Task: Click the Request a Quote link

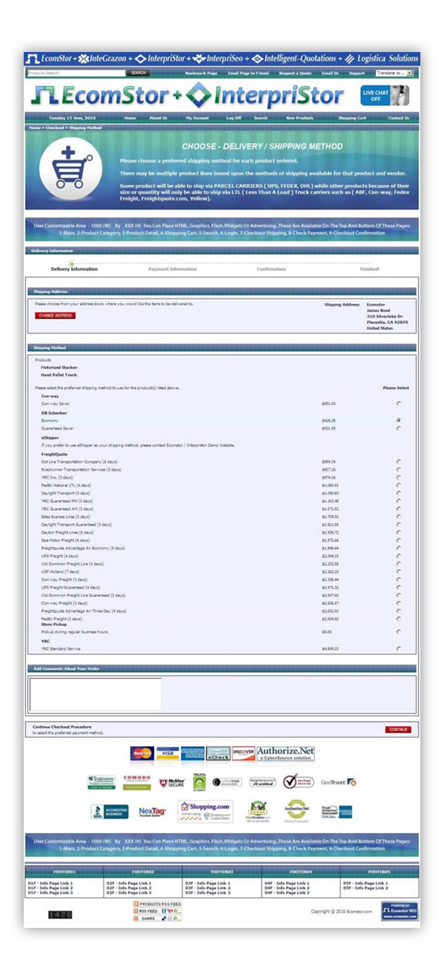Action: point(295,73)
